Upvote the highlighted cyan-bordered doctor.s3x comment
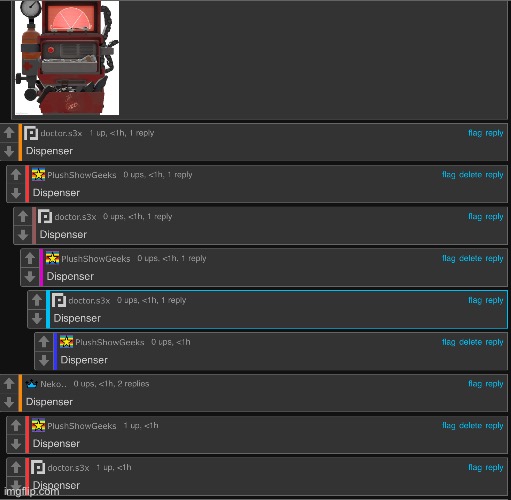The image size is (511, 500). tap(37, 300)
